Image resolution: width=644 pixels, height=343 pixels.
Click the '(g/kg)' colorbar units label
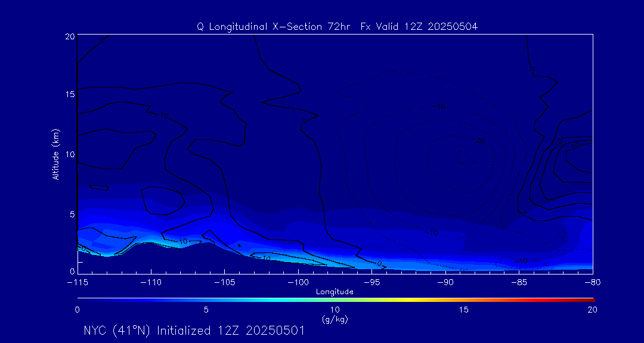pos(335,319)
